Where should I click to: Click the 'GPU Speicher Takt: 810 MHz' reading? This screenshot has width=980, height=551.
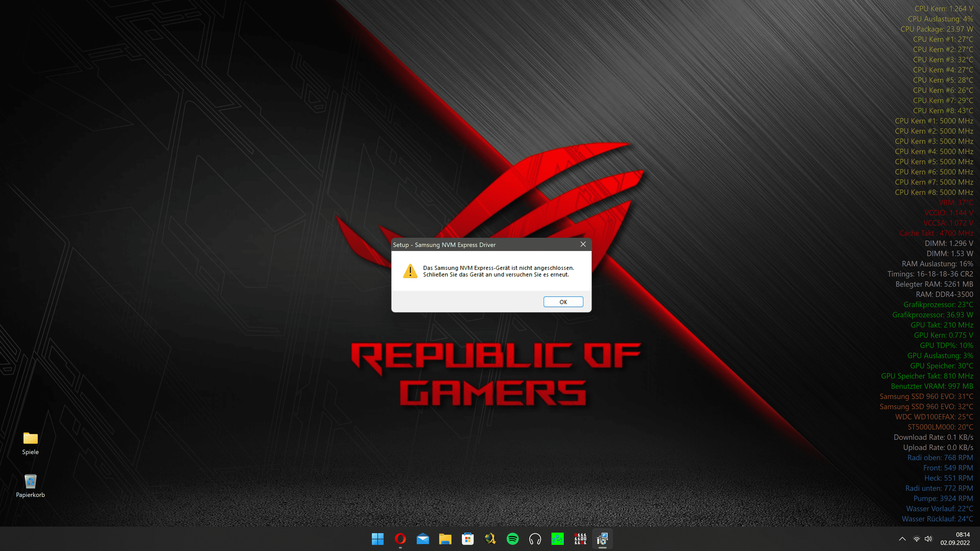(927, 376)
